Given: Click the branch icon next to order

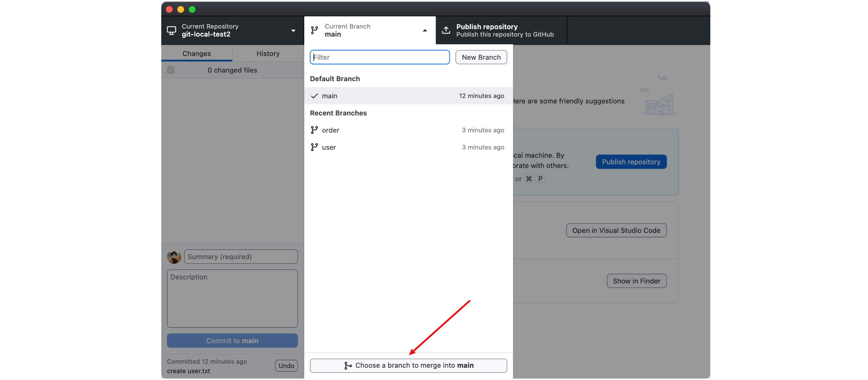Looking at the screenshot, I should [x=314, y=130].
